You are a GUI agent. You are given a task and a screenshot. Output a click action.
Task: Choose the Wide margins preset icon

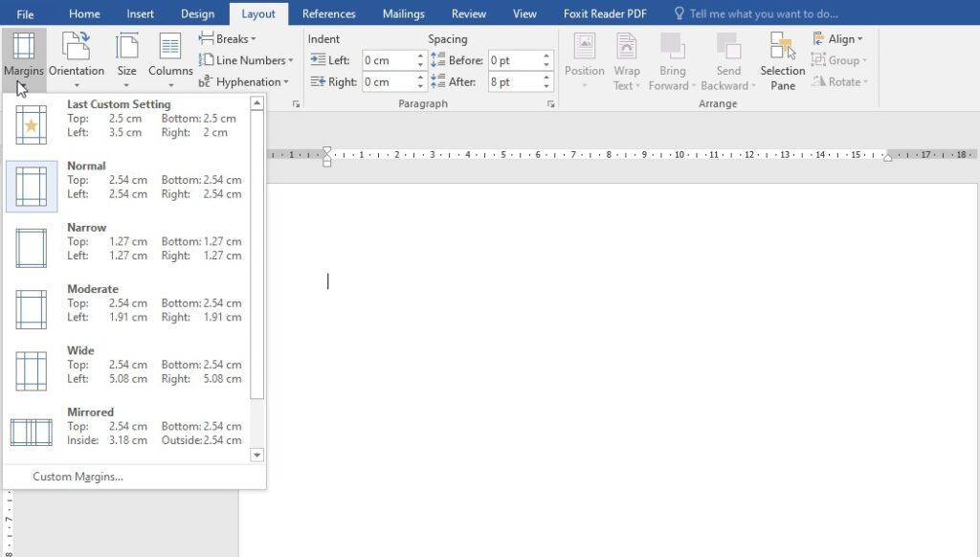(x=32, y=370)
